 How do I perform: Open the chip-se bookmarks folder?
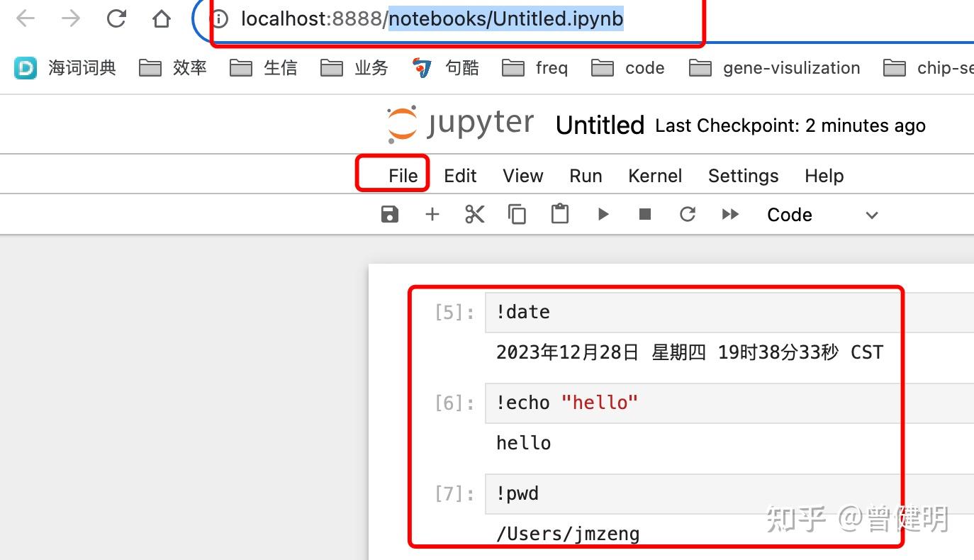[929, 68]
